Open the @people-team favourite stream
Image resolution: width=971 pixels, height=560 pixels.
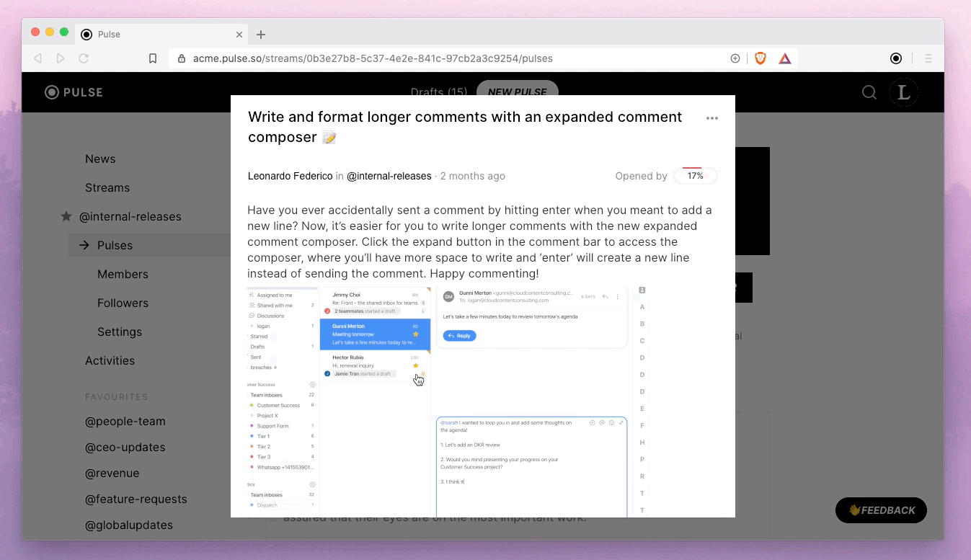click(125, 421)
